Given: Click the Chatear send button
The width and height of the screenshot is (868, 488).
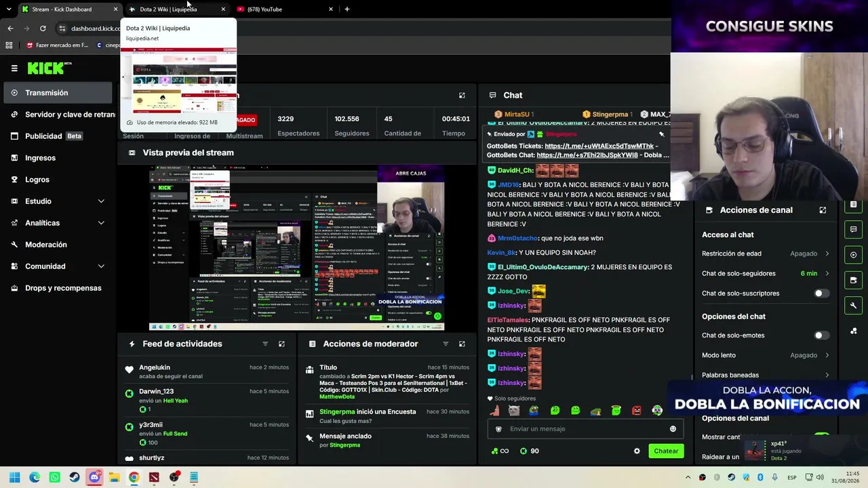Looking at the screenshot, I should tap(665, 451).
